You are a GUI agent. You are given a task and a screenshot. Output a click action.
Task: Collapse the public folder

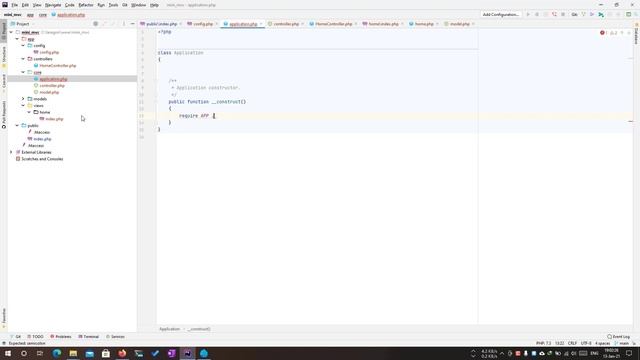[17, 125]
